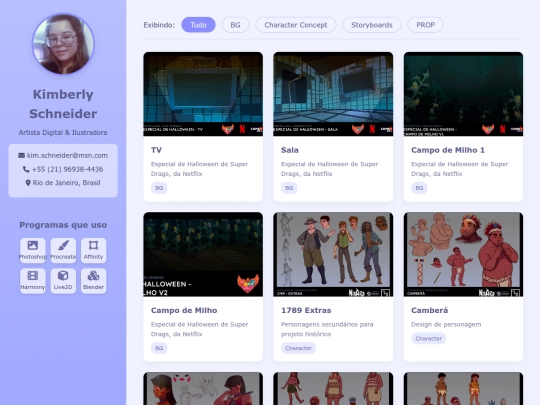
Task: Open the TV background thumbnail
Action: click(203, 94)
